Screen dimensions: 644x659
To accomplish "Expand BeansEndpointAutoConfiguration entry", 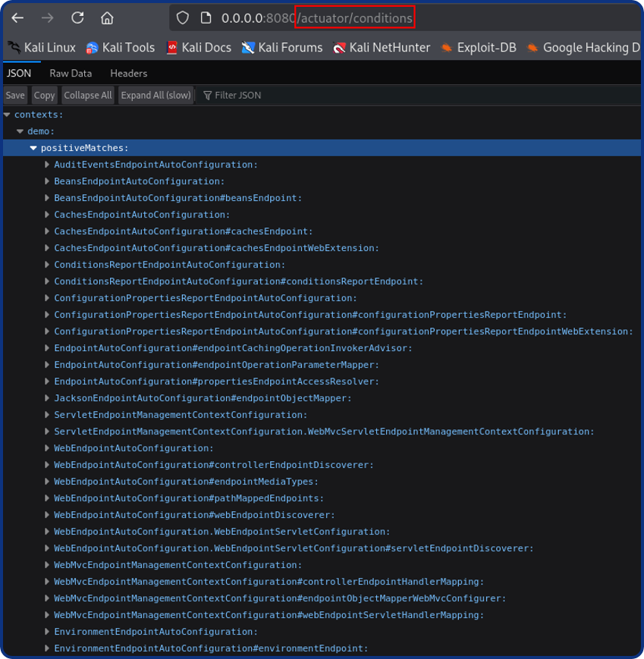I will [46, 181].
